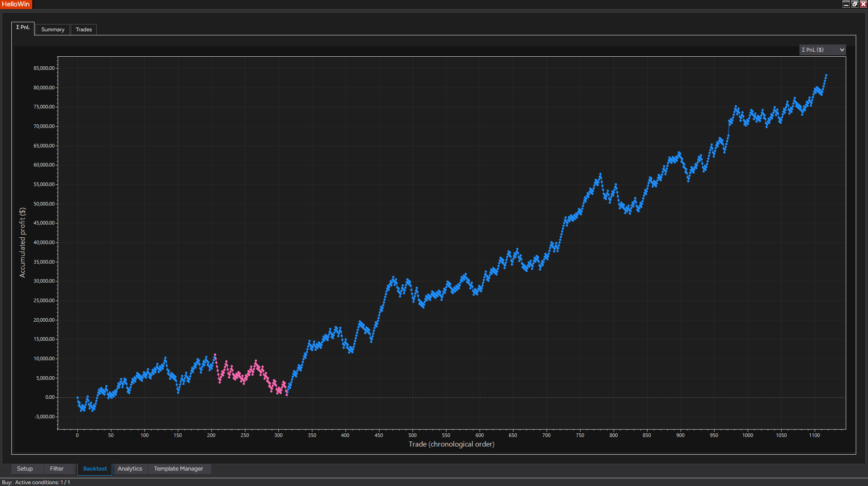Click the 500 x-axis tick label

(412, 435)
